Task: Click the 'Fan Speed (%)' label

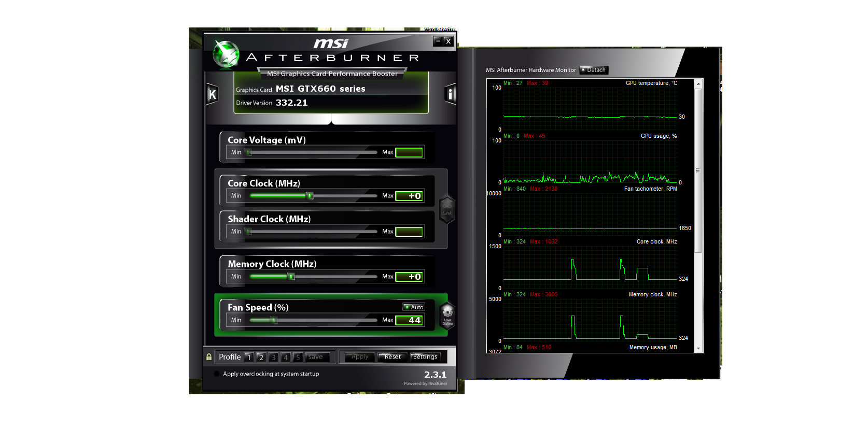Action: 258,307
